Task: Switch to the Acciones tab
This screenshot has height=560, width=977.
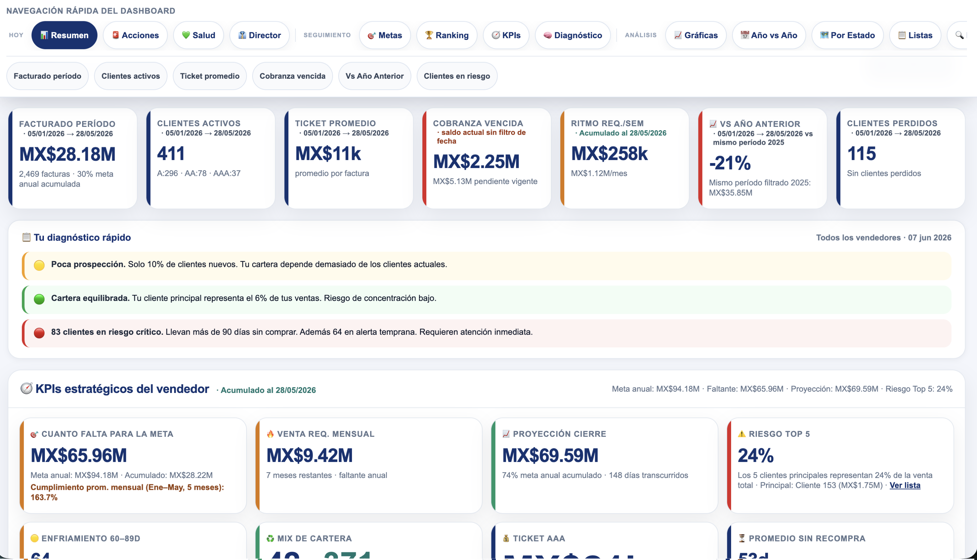Action: point(135,35)
